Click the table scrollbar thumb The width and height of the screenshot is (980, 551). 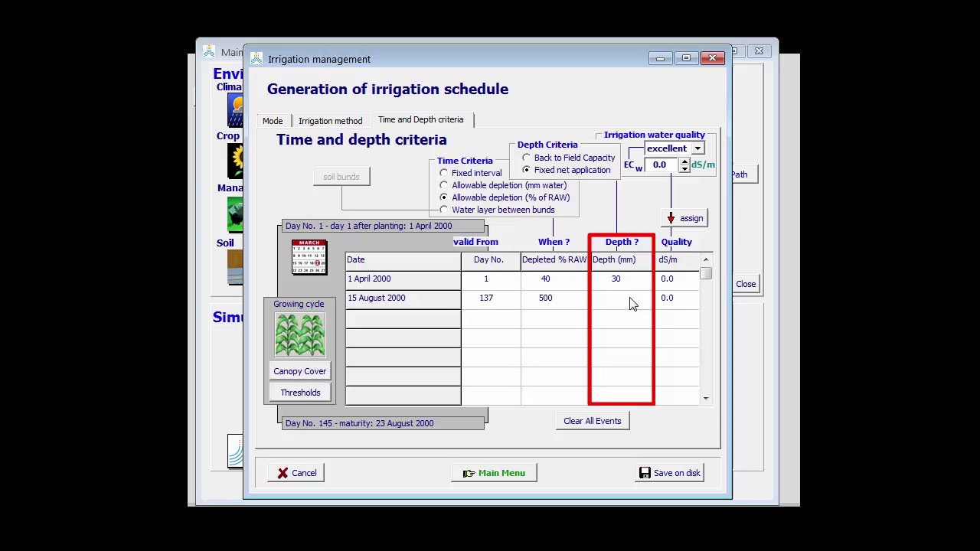(x=706, y=273)
